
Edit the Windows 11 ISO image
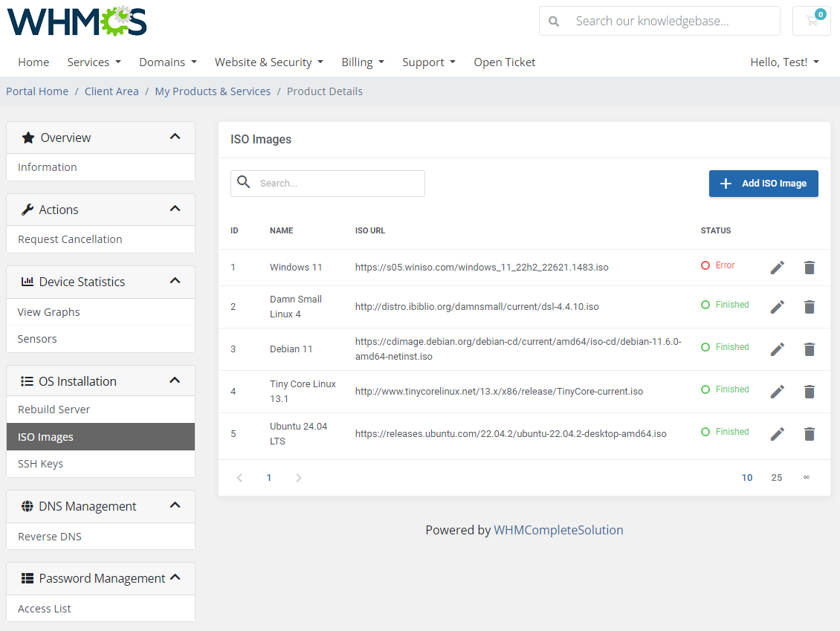(777, 267)
